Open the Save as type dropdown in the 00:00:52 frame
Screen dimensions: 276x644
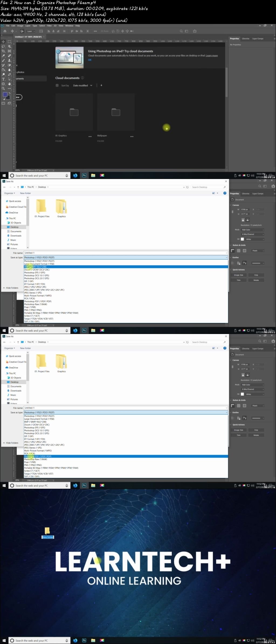(x=126, y=257)
